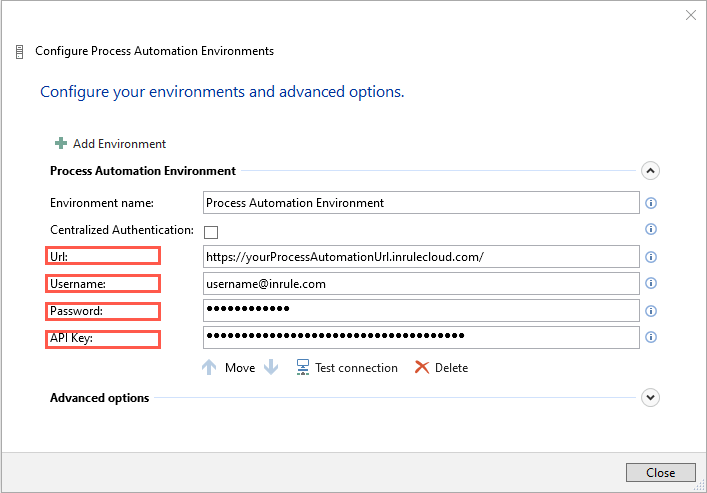Click the Test connection network icon
Image resolution: width=707 pixels, height=493 pixels.
coord(302,368)
